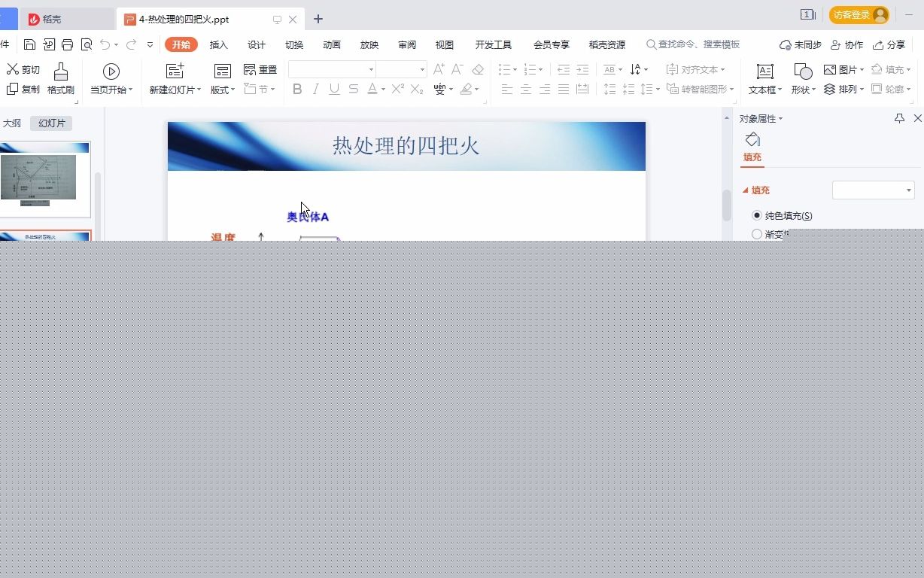
Task: Click the 分享 share button
Action: (x=889, y=44)
